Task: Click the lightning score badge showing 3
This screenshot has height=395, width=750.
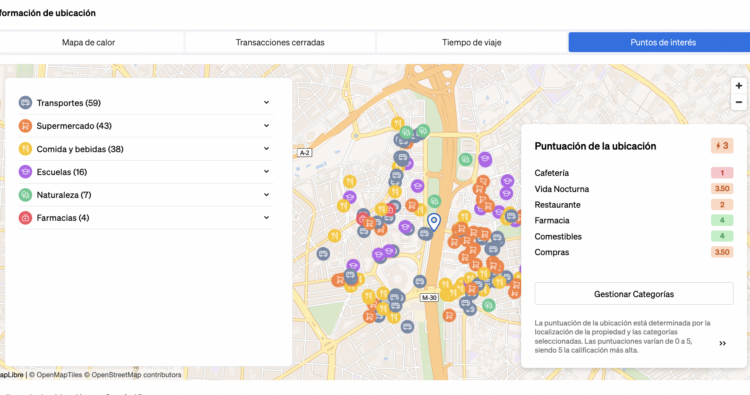Action: (x=722, y=146)
